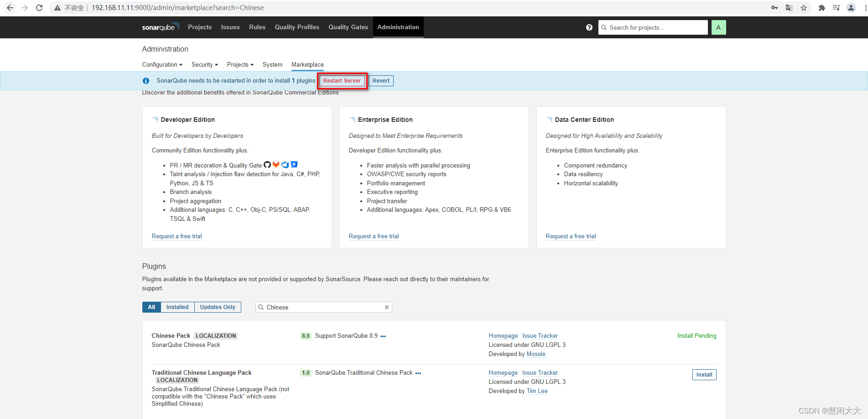Go to Quality Gates in navbar
The image size is (868, 419).
(x=348, y=27)
